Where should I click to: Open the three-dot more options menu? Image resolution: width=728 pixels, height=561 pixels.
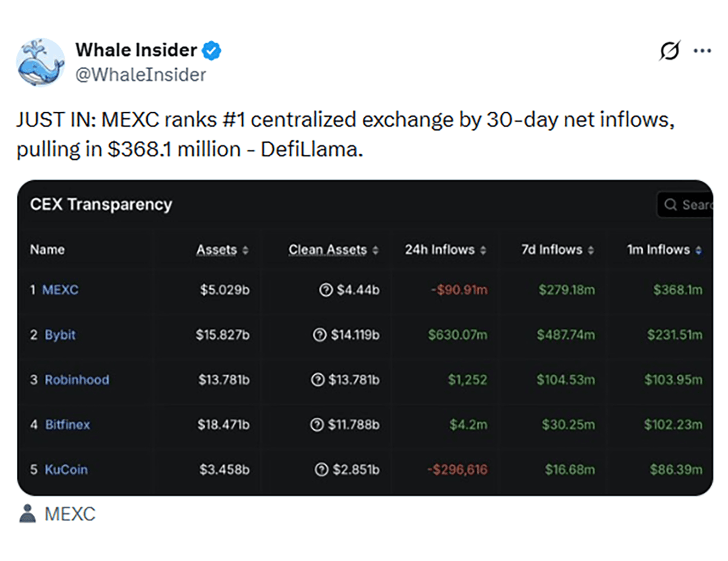[x=702, y=51]
